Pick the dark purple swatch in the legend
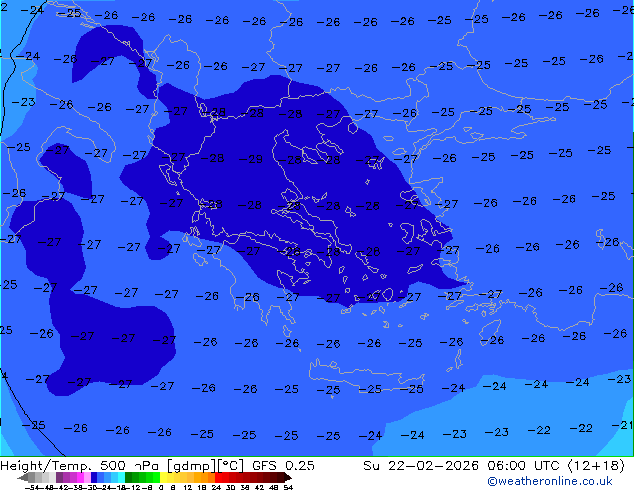This screenshot has height=490, width=634. click(59, 478)
